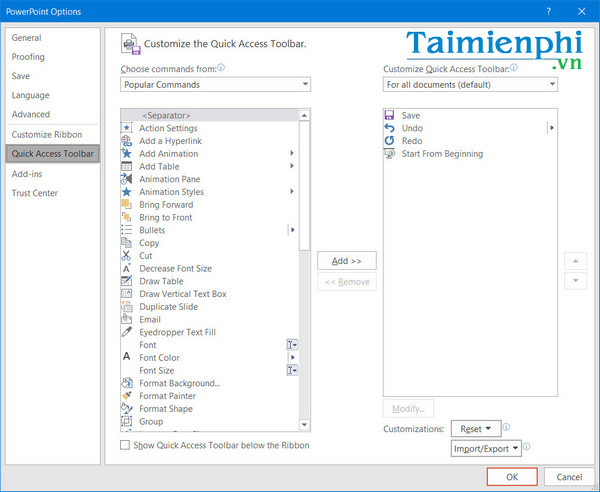Click the Modify... button

click(408, 409)
